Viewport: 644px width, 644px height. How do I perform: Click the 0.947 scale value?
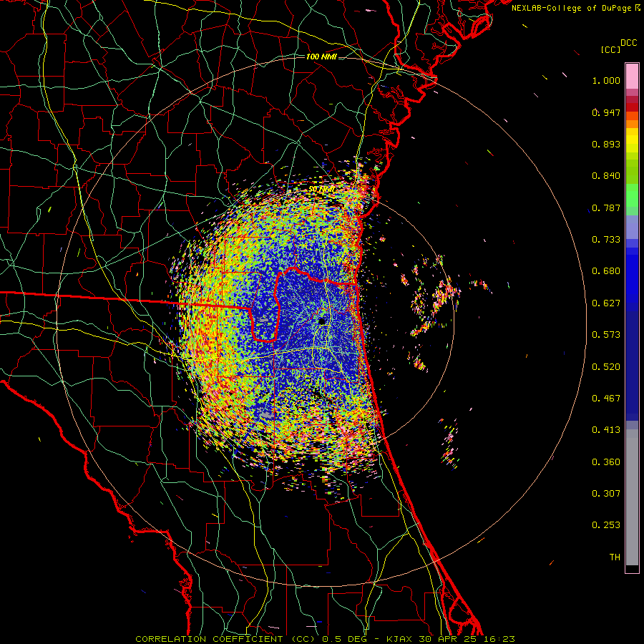pyautogui.click(x=606, y=112)
